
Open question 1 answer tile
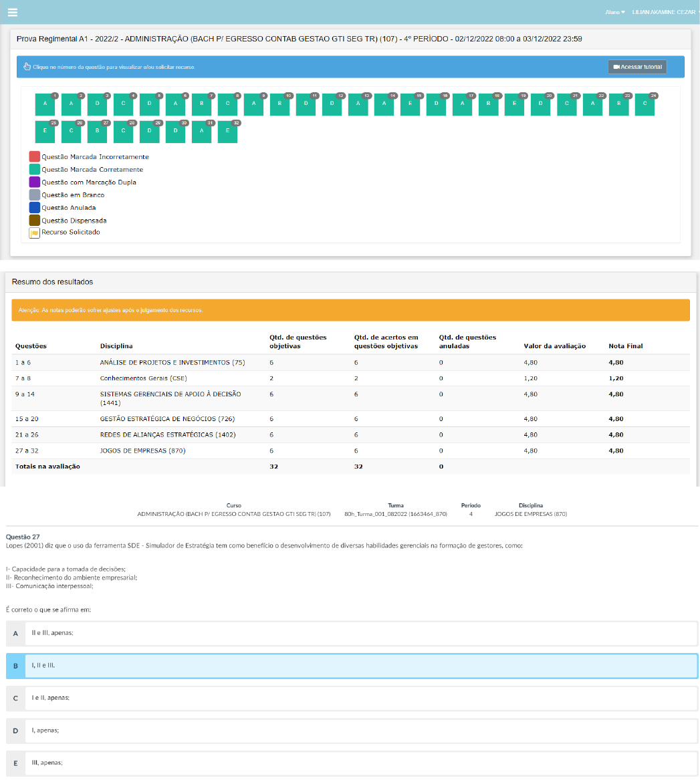click(45, 104)
